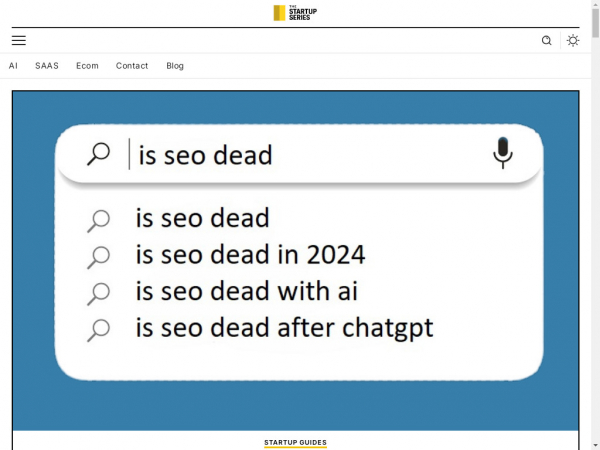This screenshot has height=450, width=600.
Task: Toggle light/dark theme with sun icon
Action: click(573, 41)
